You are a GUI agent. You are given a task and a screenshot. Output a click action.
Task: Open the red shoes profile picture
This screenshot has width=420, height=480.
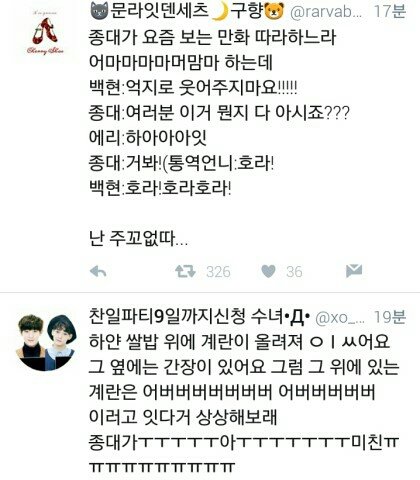[45, 34]
